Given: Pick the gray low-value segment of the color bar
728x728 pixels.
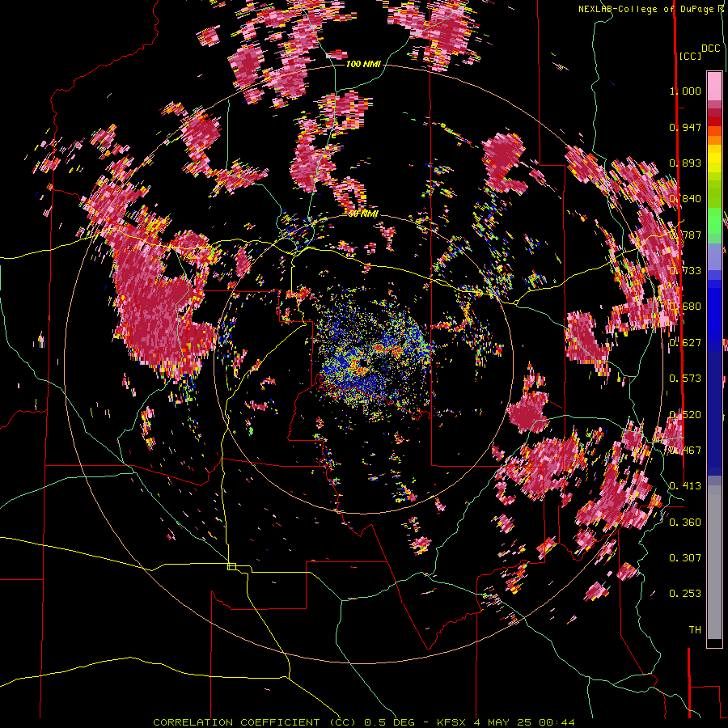Looking at the screenshot, I should [714, 562].
